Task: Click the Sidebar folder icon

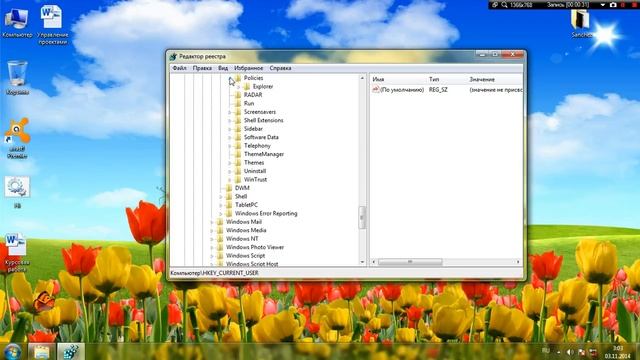Action: (x=238, y=129)
